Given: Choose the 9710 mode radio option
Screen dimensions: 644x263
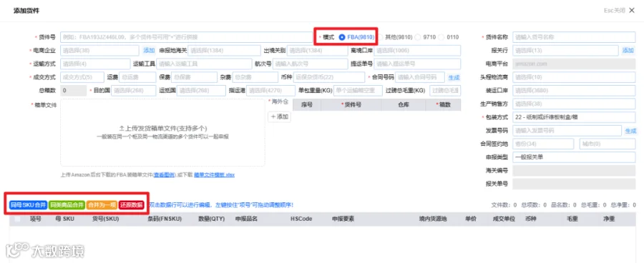Looking at the screenshot, I should click(x=418, y=37).
